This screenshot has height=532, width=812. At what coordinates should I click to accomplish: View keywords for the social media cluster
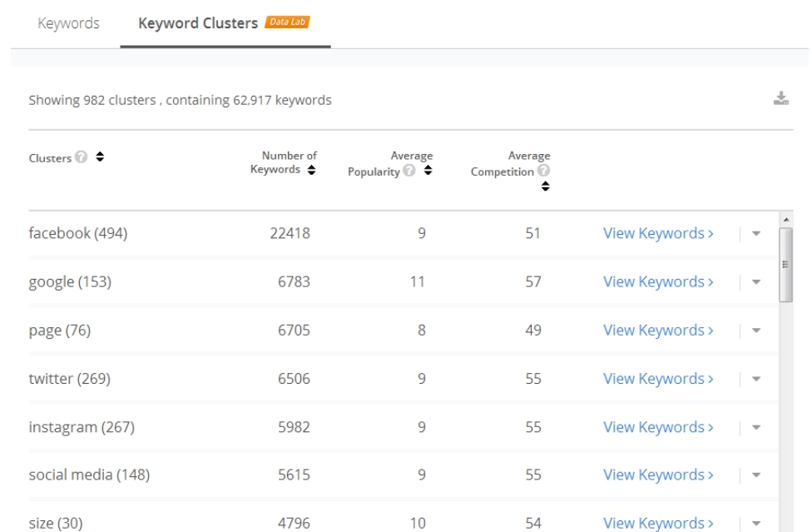(658, 475)
